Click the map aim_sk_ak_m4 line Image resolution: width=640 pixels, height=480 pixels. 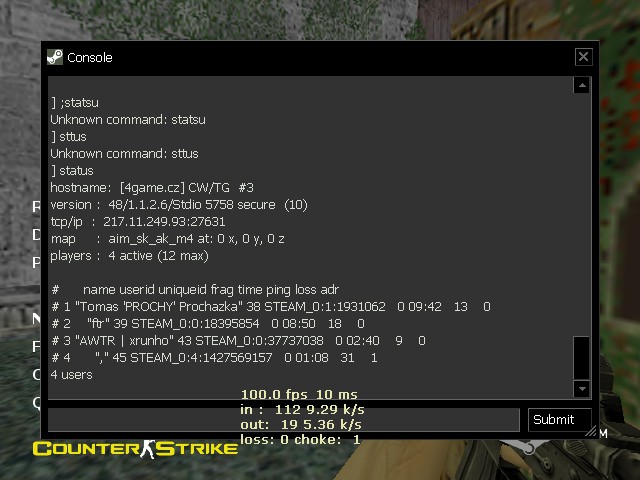(x=167, y=239)
